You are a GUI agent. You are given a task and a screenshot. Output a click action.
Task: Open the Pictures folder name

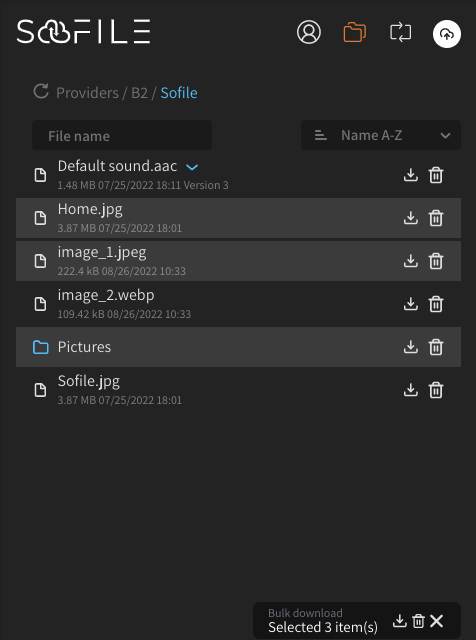[x=84, y=347]
